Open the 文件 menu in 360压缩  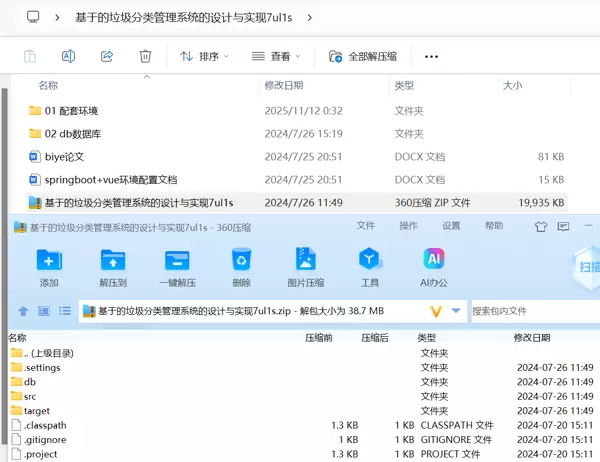(x=366, y=226)
